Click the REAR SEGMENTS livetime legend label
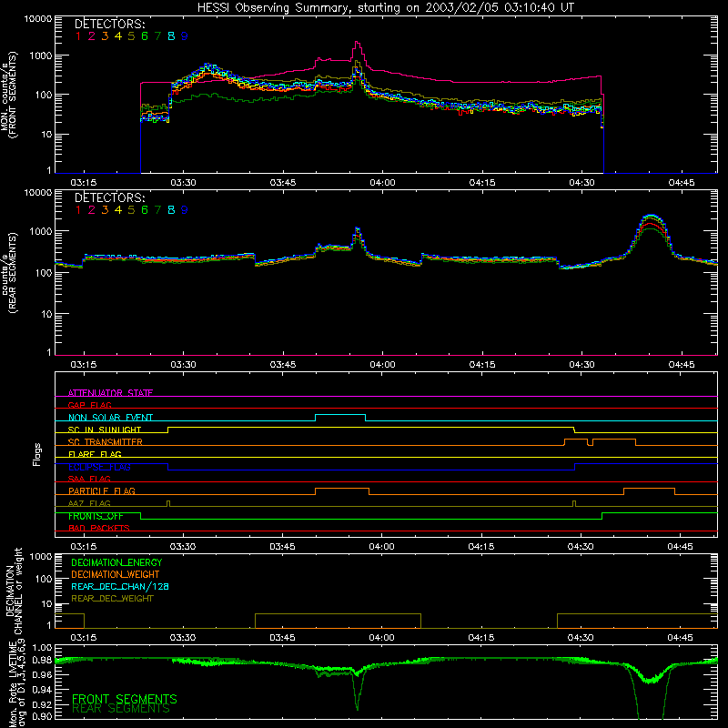Image resolution: width=728 pixels, height=728 pixels. click(121, 709)
